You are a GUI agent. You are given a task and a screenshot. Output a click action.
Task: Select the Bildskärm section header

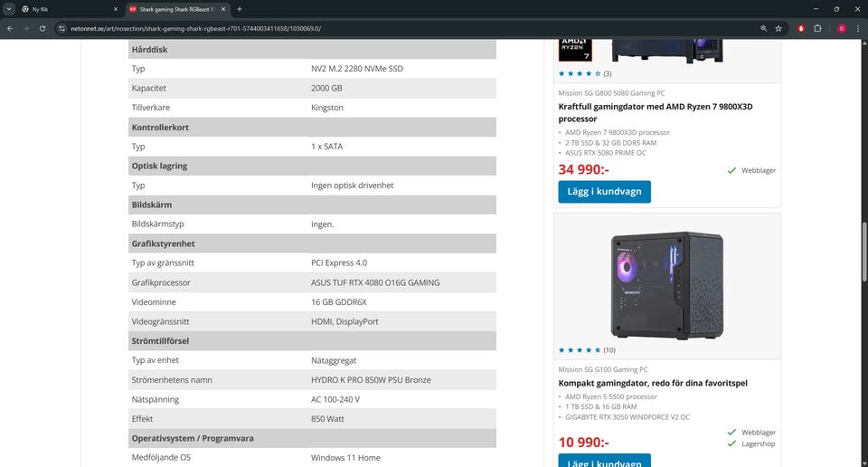[312, 205]
